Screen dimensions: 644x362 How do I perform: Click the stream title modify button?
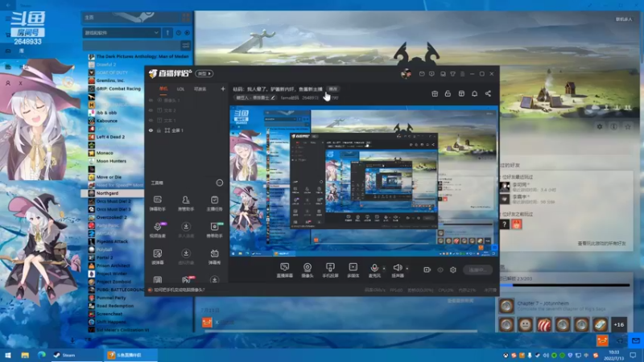(x=332, y=88)
